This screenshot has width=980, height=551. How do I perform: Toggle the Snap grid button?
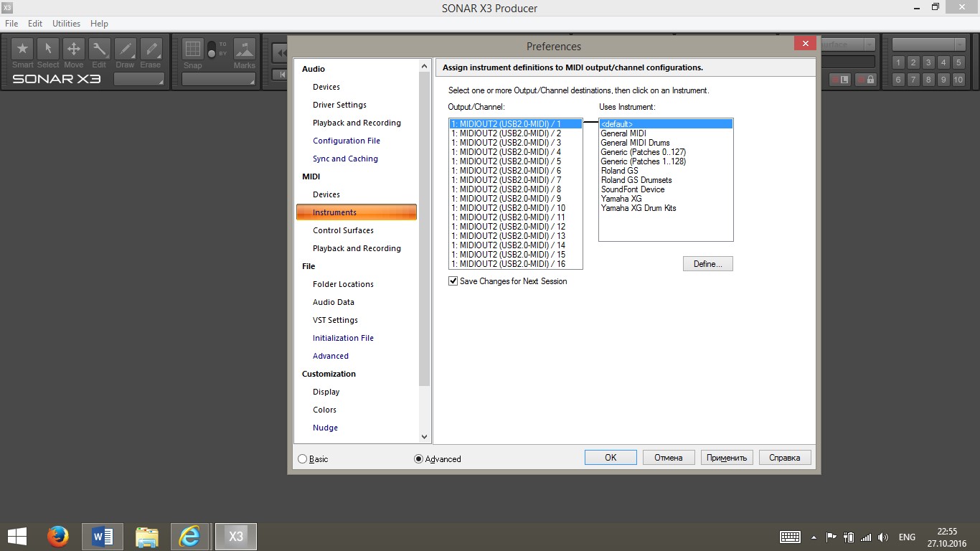192,49
